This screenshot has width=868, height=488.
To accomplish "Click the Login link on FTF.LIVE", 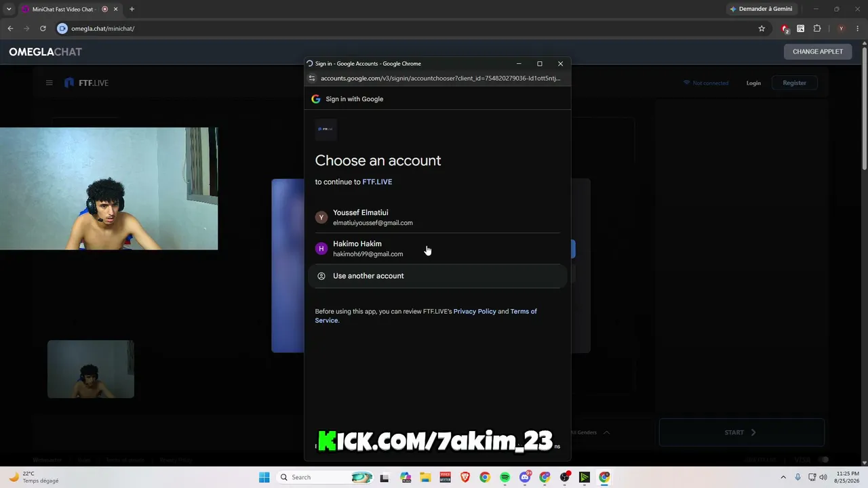I will (753, 83).
